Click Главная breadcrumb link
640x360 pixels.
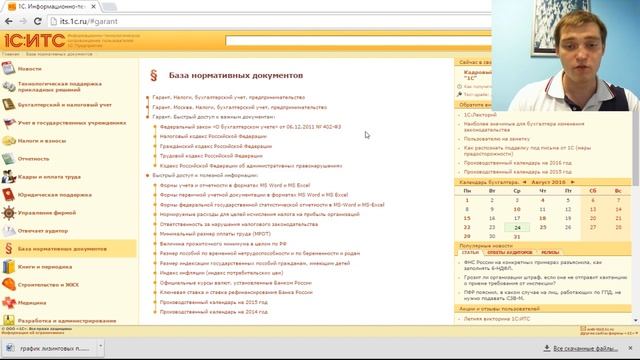point(11,54)
